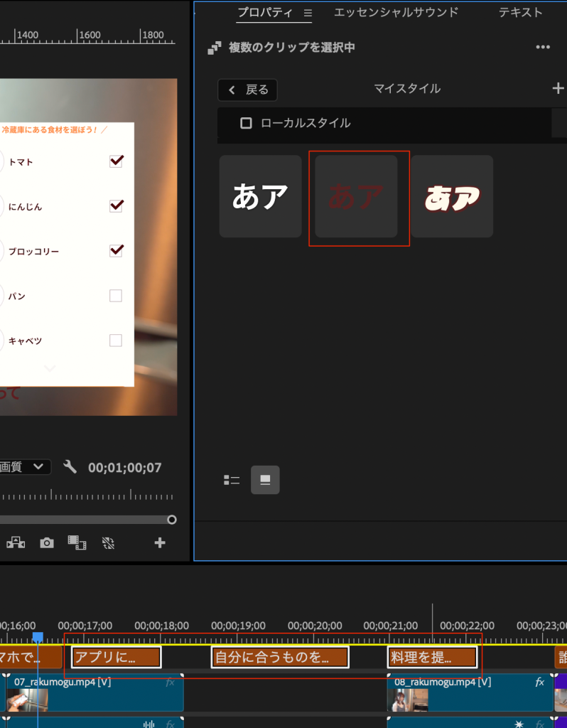Click the export frame camera icon
Image resolution: width=567 pixels, height=728 pixels.
coord(47,542)
